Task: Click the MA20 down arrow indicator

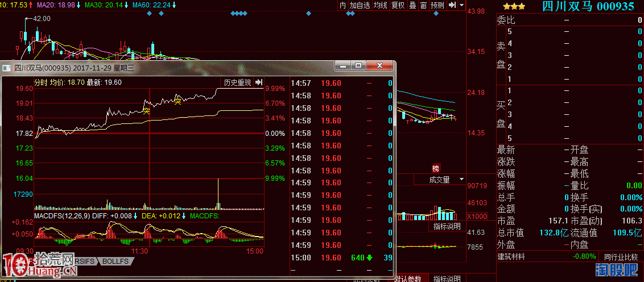Action: point(78,5)
